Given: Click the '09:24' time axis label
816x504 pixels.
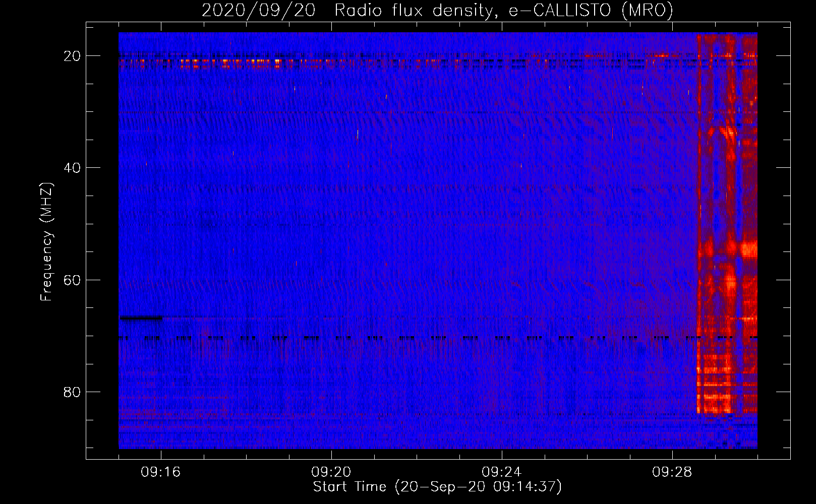Looking at the screenshot, I should pos(502,472).
